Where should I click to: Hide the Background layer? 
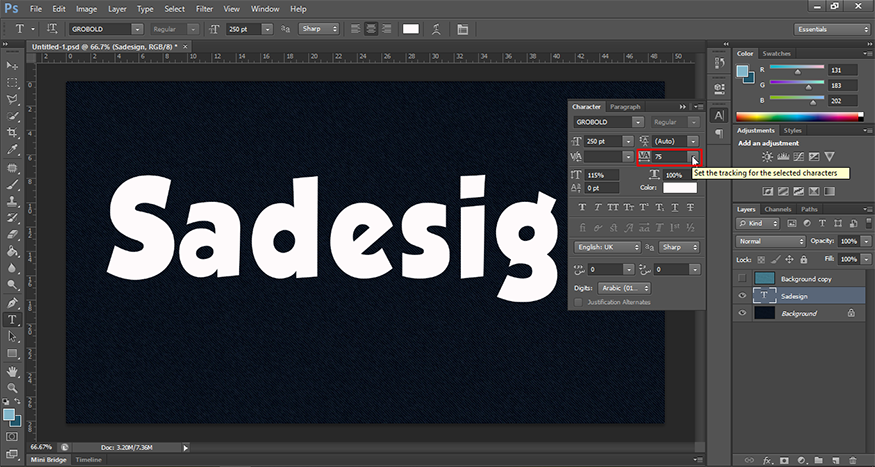[742, 313]
